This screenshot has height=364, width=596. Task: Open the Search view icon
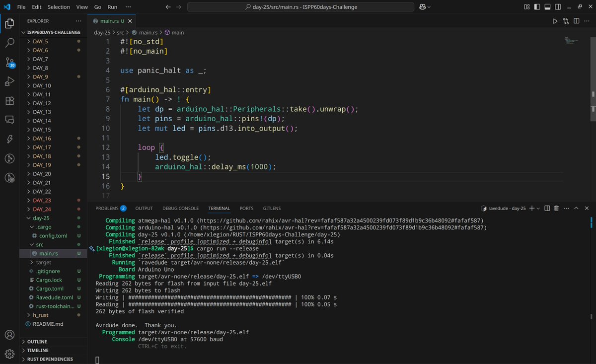(9, 43)
